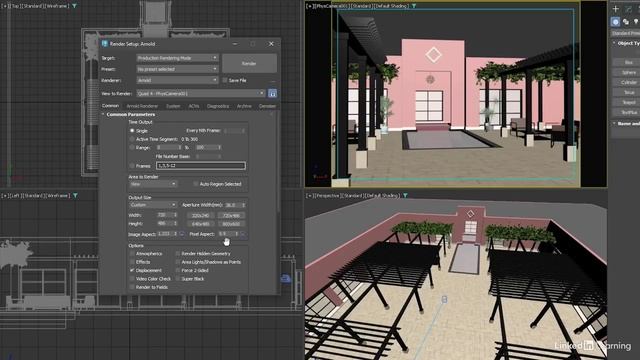Image resolution: width=640 pixels, height=360 pixels.
Task: Switch to the Archive tab
Action: (244, 106)
